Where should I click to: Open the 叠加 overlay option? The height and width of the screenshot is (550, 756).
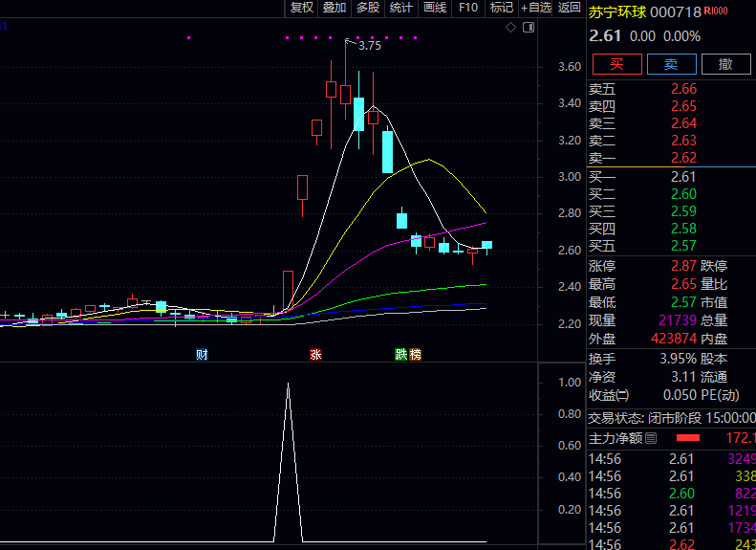click(x=335, y=8)
